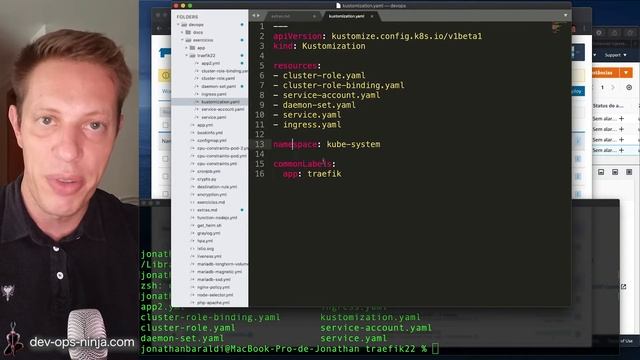Click the plus icon on the fourth 'Sem alar...' row

[x=621, y=150]
